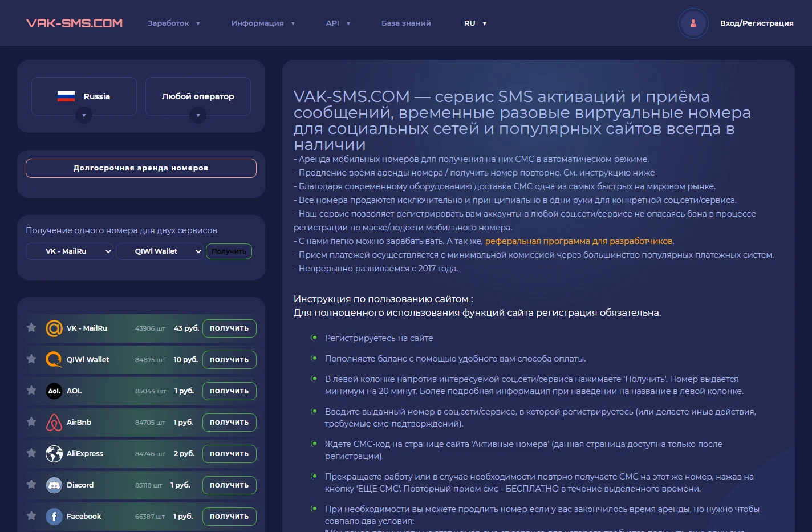Screen dimensions: 812x532
Task: Click получить for AliExpress
Action: (x=229, y=454)
